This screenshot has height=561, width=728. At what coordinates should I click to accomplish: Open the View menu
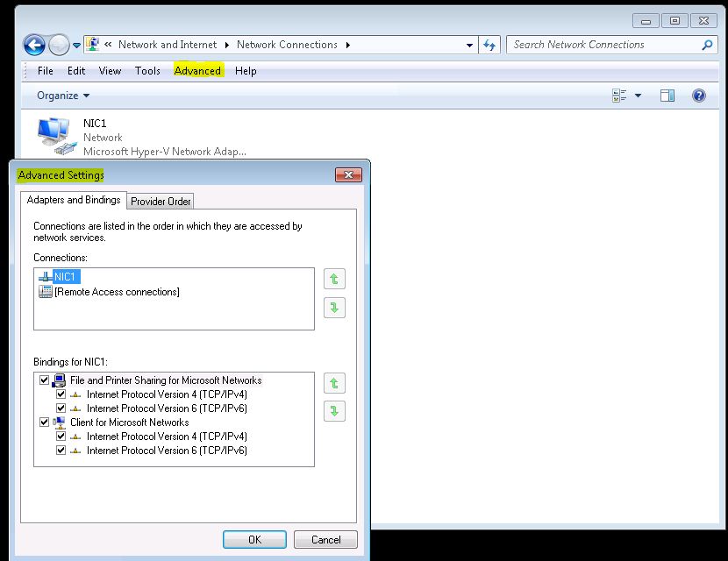click(x=110, y=71)
